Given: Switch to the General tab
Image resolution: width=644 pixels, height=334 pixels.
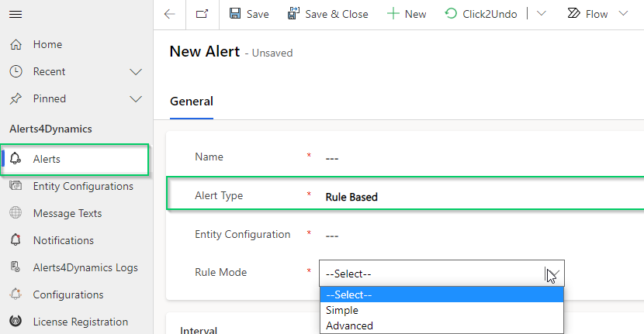Looking at the screenshot, I should pyautogui.click(x=192, y=102).
